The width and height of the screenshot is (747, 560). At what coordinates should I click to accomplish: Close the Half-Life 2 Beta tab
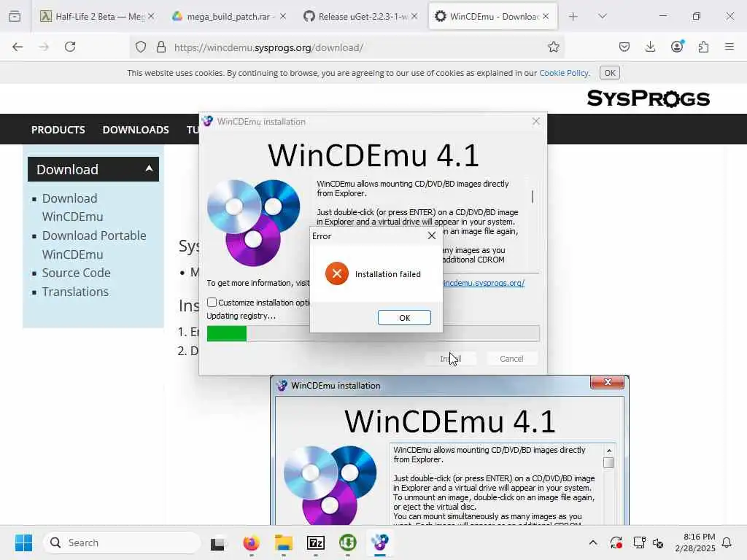(x=151, y=16)
